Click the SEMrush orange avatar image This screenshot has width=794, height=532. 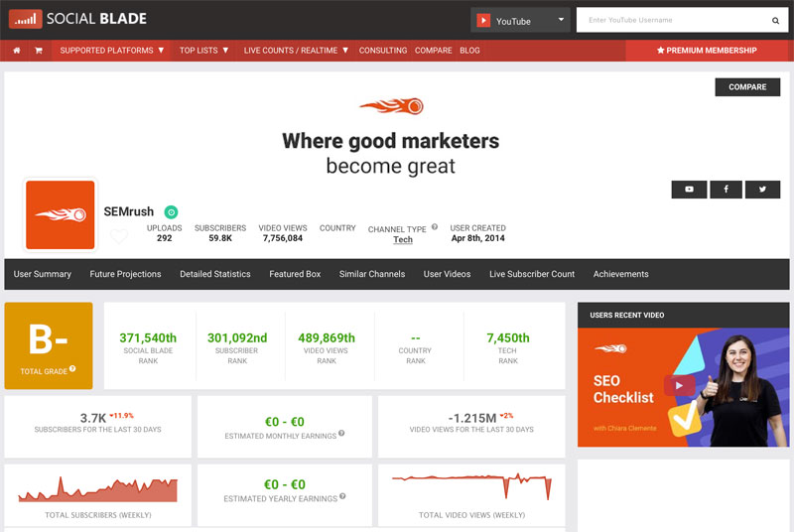pyautogui.click(x=61, y=214)
